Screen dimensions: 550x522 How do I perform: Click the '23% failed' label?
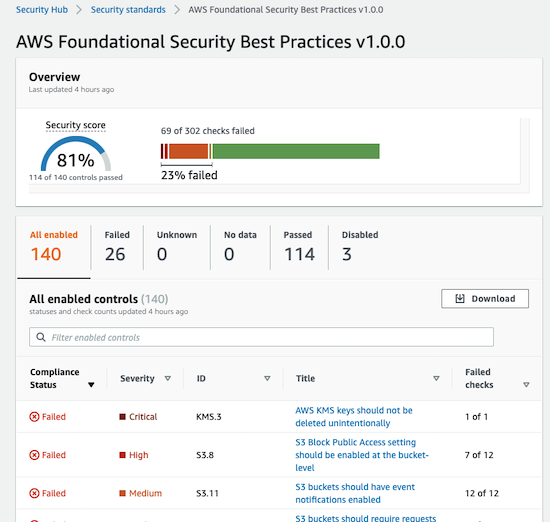(189, 175)
